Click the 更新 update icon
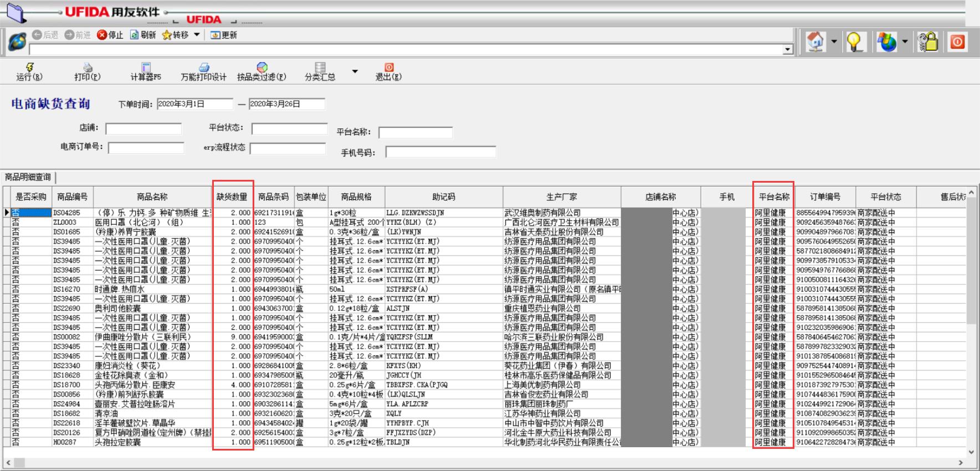980x471 pixels. coord(216,35)
